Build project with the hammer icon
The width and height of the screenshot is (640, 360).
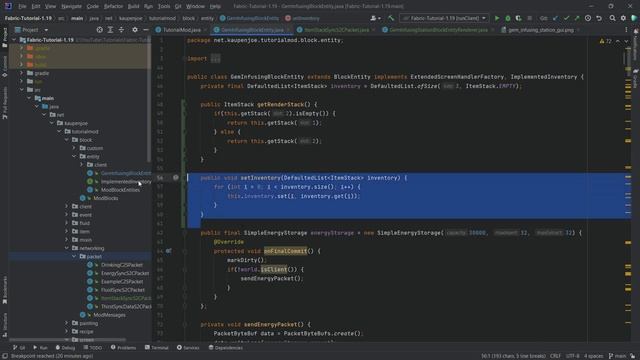(x=391, y=18)
